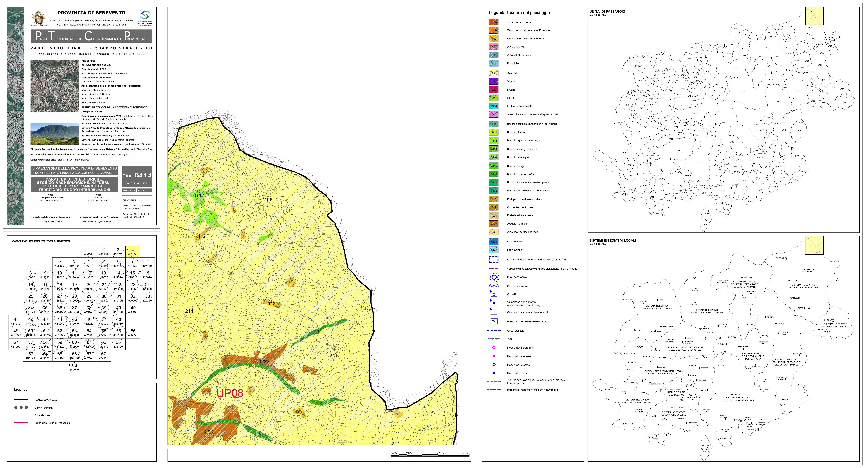Viewport: 868px width, 468px height.
Task: Select the 112 Insediamenti edilizi legend swatch
Action: tap(494, 38)
